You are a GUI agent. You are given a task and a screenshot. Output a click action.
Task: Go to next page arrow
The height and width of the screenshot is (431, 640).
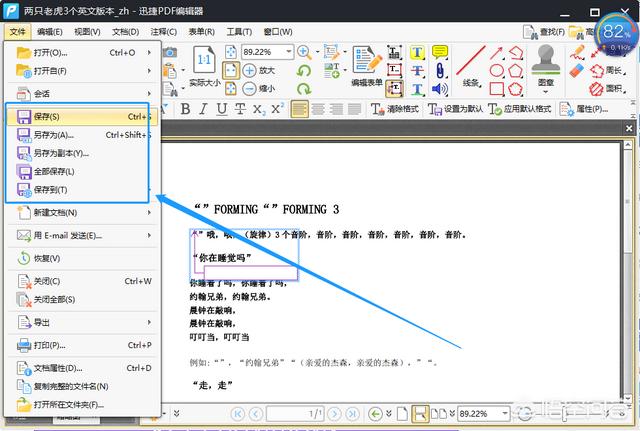pos(334,414)
